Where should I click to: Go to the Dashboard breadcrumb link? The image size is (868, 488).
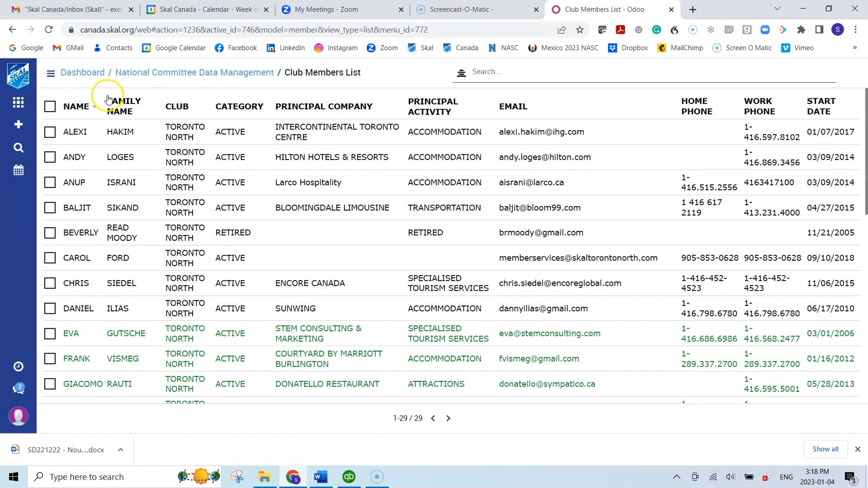coord(82,72)
